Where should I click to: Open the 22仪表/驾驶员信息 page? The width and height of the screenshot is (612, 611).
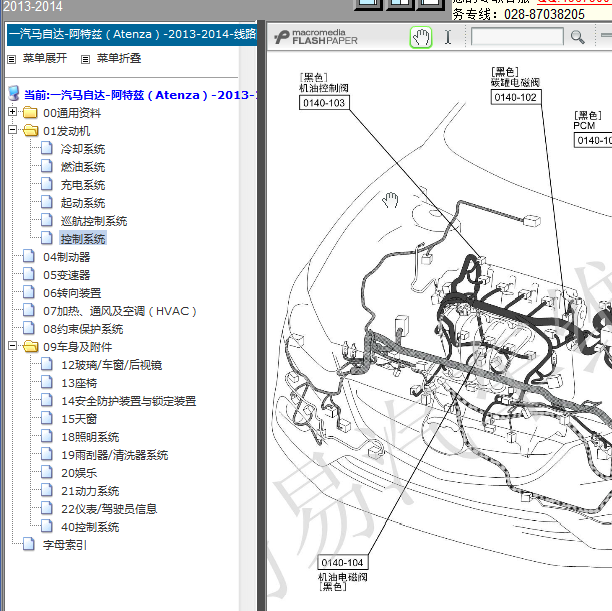109,508
